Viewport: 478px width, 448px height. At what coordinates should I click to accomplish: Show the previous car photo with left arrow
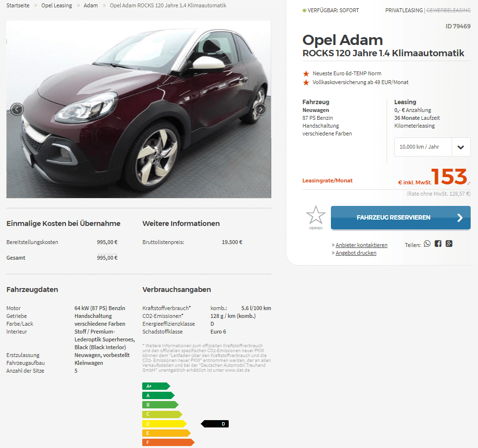17,109
